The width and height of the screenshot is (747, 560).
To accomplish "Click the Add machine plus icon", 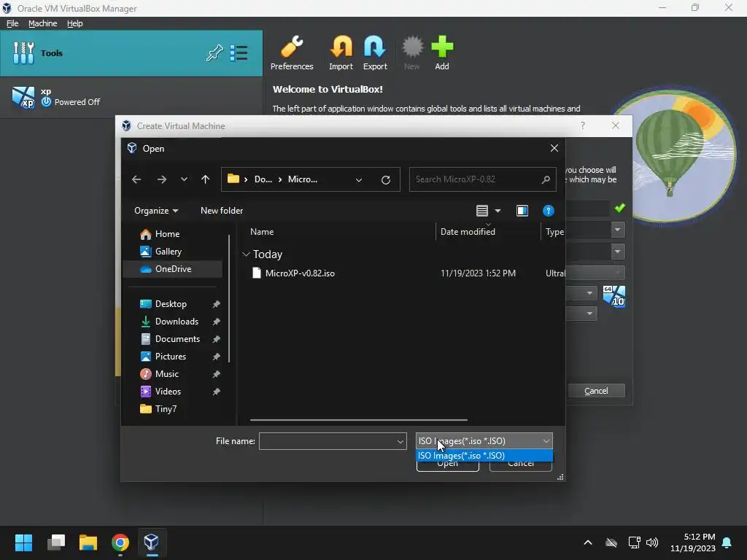I will [441, 52].
